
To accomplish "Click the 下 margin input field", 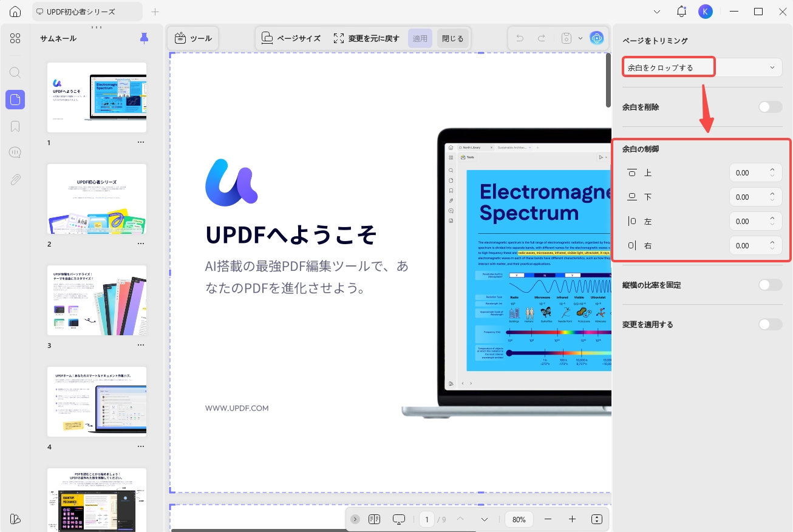I will (756, 197).
